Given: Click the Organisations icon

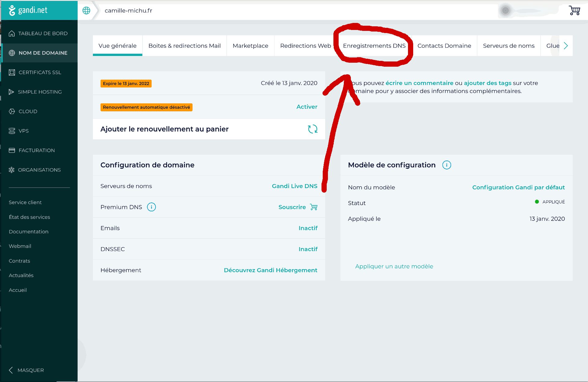Looking at the screenshot, I should click(12, 170).
